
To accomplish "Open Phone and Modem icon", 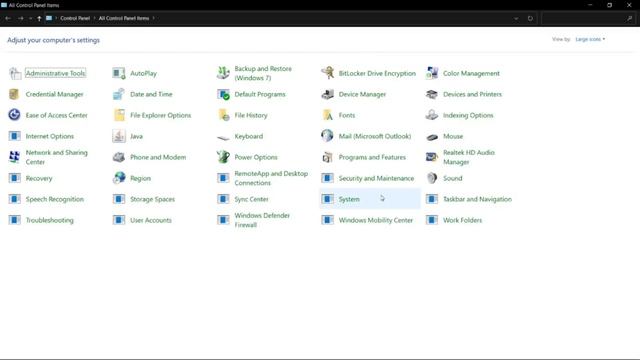I will tap(119, 157).
